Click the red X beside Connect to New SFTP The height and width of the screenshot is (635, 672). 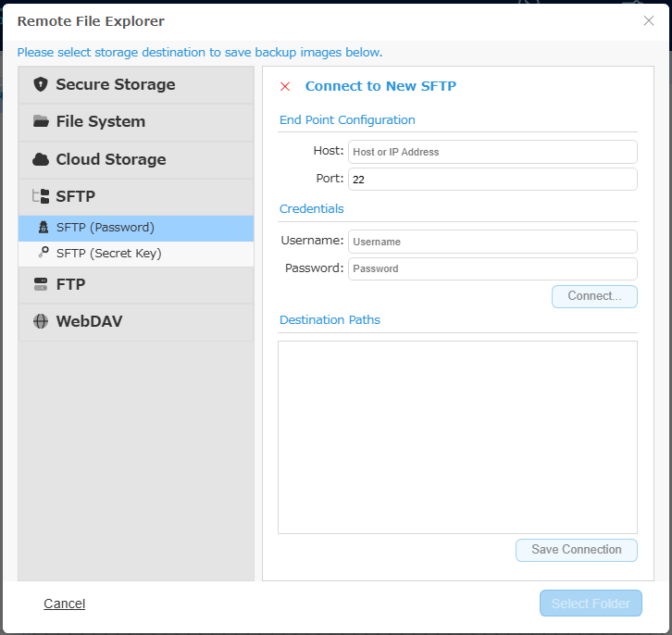point(285,87)
